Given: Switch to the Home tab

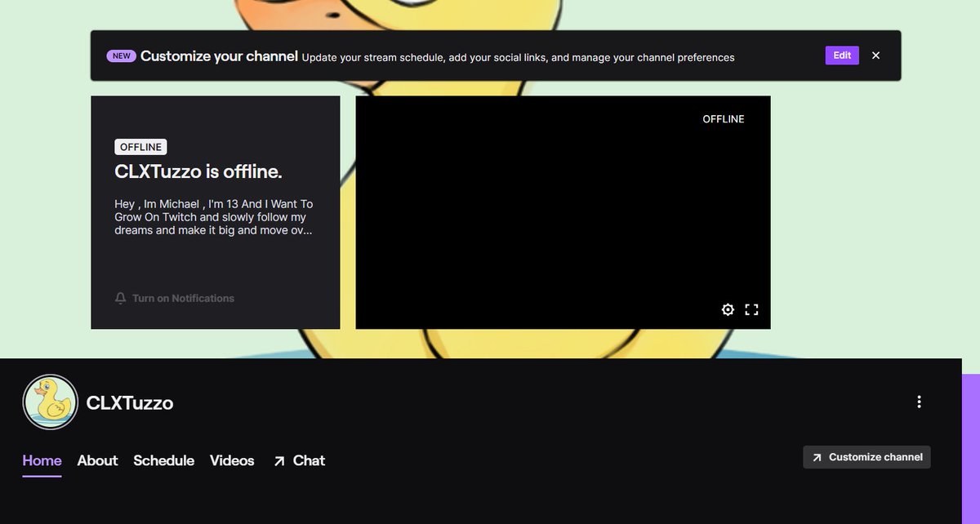Looking at the screenshot, I should [42, 461].
